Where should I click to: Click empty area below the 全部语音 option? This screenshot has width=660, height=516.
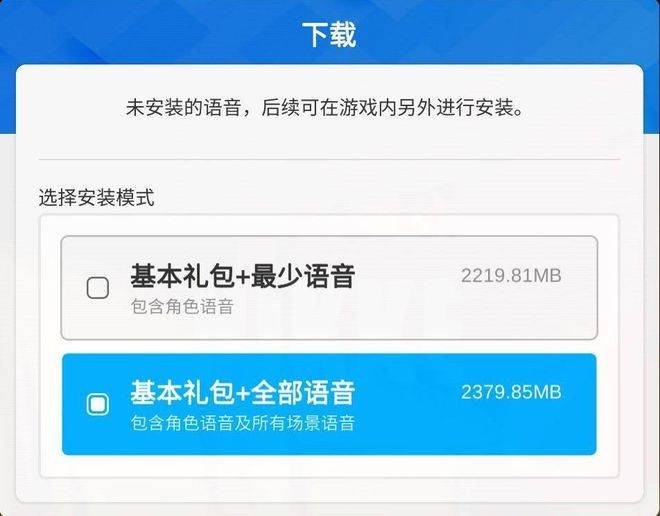pyautogui.click(x=329, y=466)
